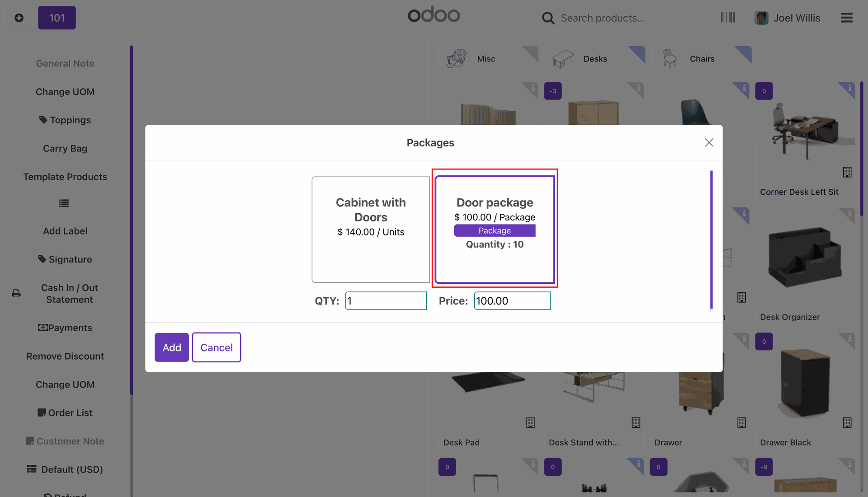
Task: Click the Packages dialog vertical scrollbar
Action: point(711,239)
